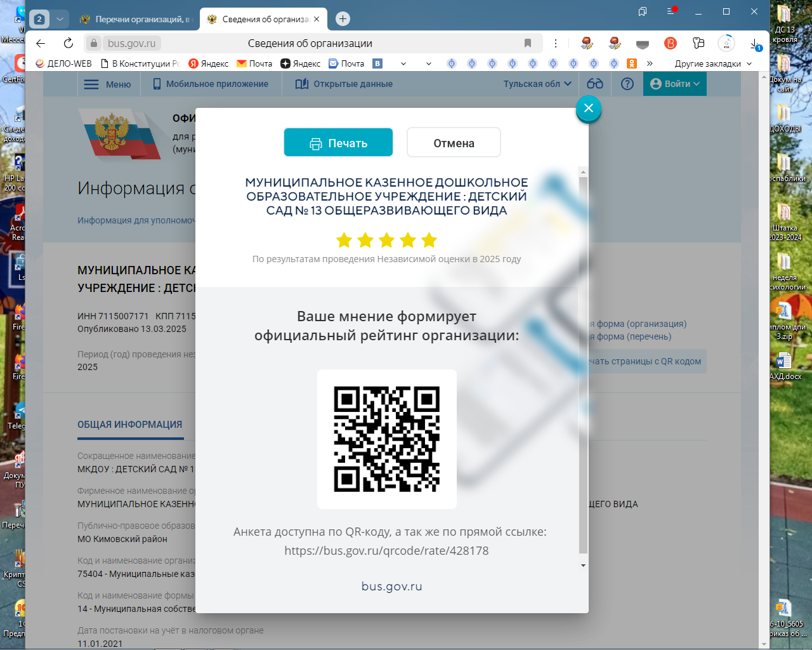812x650 pixels.
Task: Click the Опубликовано 13.03.2025 text
Action: click(132, 329)
